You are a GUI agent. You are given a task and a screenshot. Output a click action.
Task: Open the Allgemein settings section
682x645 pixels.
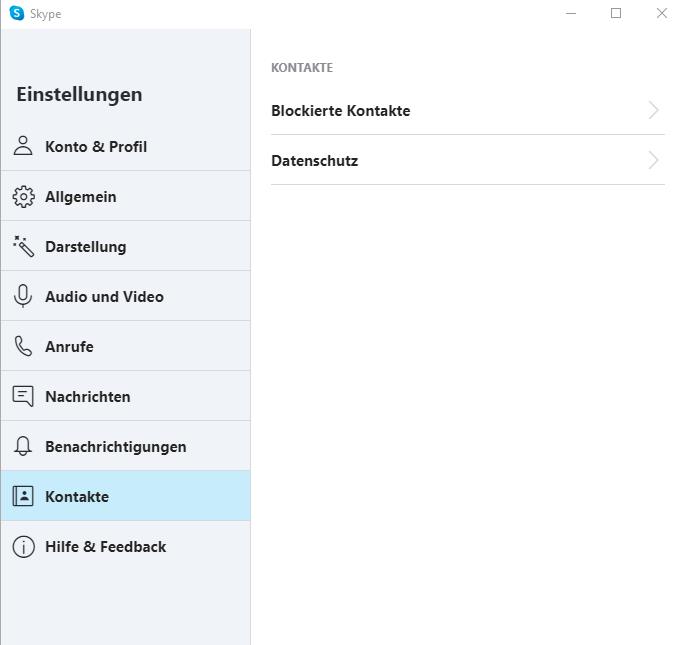(x=126, y=196)
